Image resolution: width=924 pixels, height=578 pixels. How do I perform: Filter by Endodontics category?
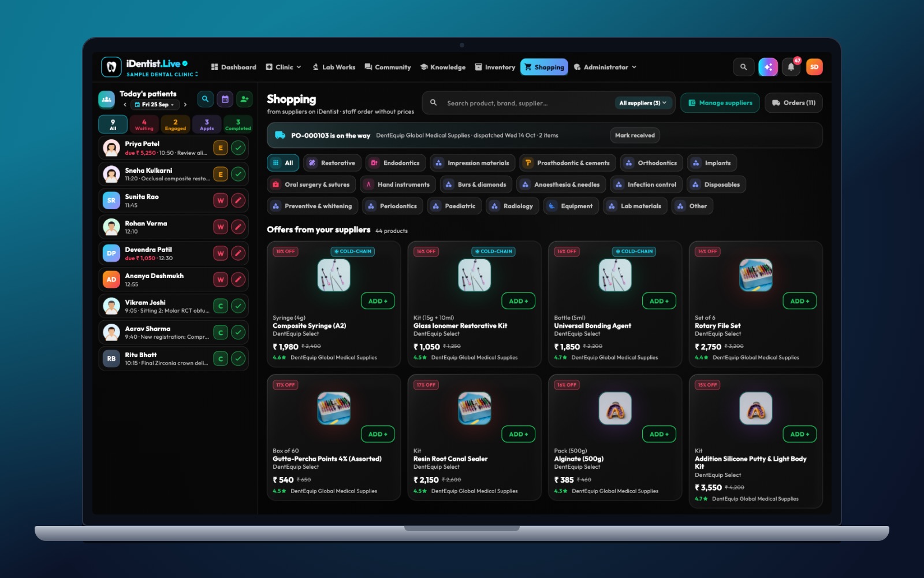click(396, 163)
